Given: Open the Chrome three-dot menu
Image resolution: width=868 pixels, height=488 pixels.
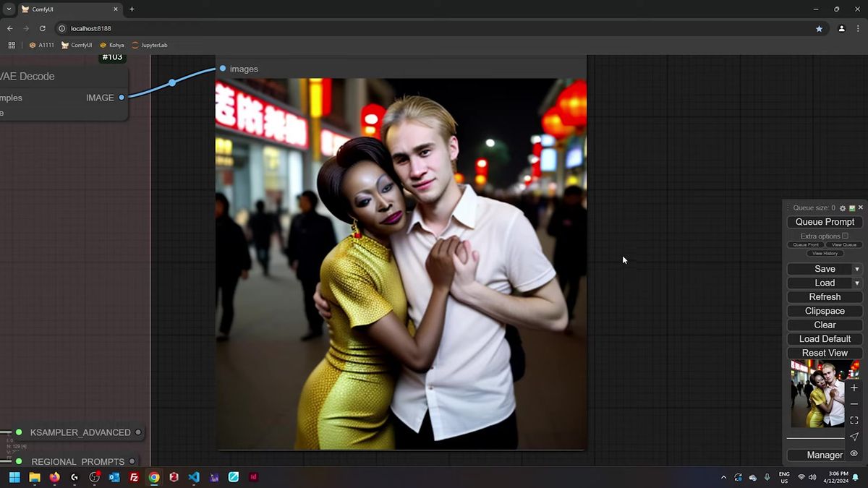Looking at the screenshot, I should click(858, 28).
